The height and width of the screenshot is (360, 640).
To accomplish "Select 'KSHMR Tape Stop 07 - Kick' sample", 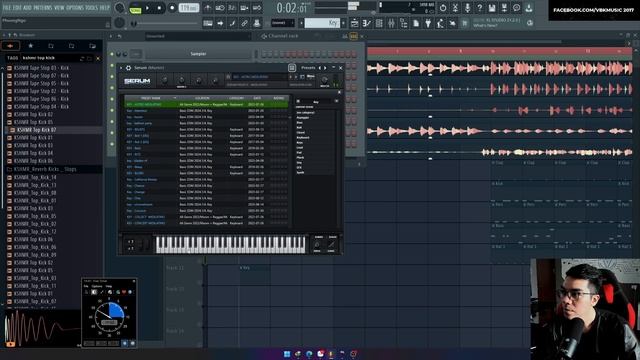I will pyautogui.click(x=41, y=76).
